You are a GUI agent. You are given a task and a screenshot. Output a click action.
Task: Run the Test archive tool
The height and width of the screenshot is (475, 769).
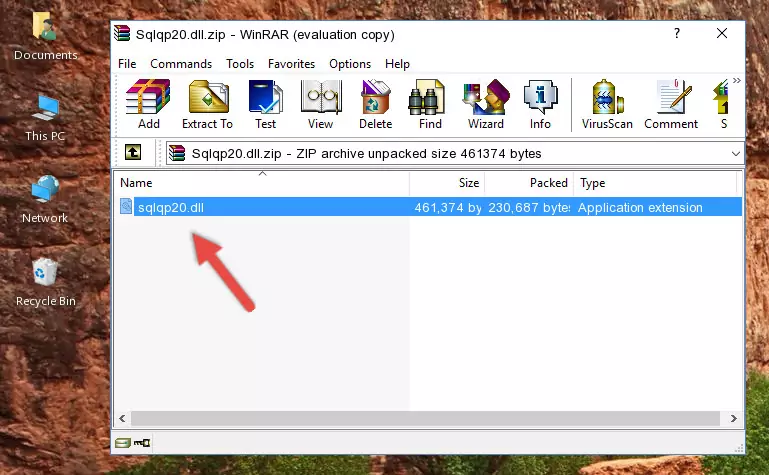[265, 104]
